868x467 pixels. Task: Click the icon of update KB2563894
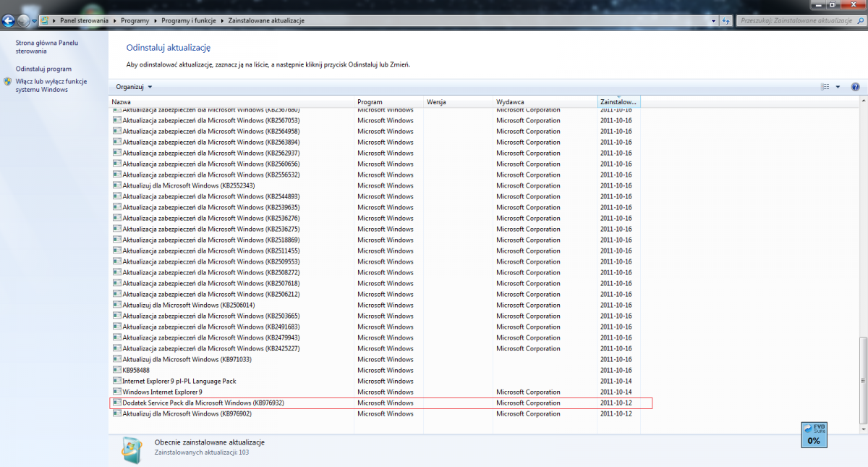click(116, 142)
